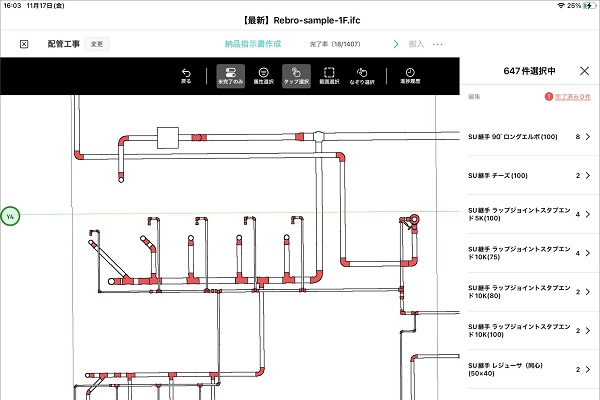The image size is (600, 400).
Task: Open the three-dot more options menu
Action: pyautogui.click(x=437, y=44)
